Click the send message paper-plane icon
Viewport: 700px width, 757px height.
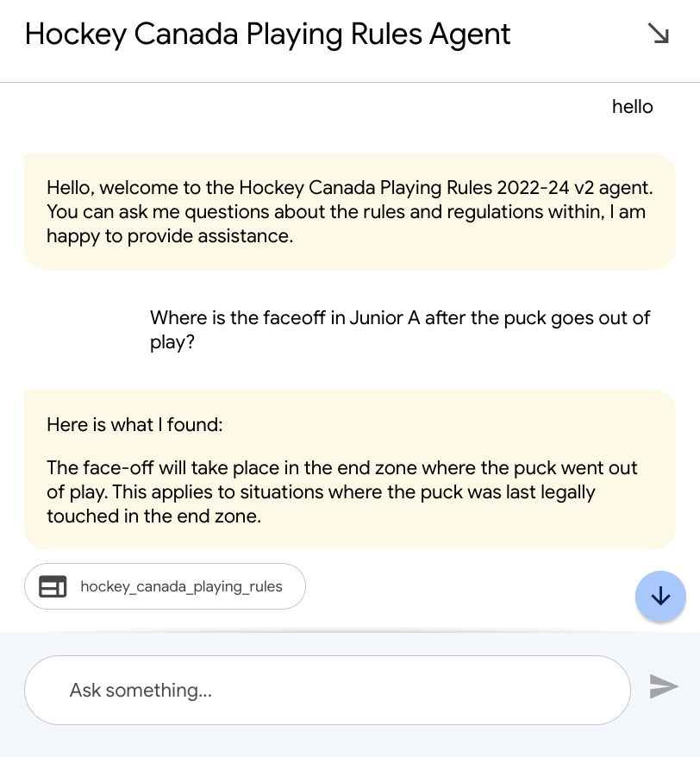point(663,686)
